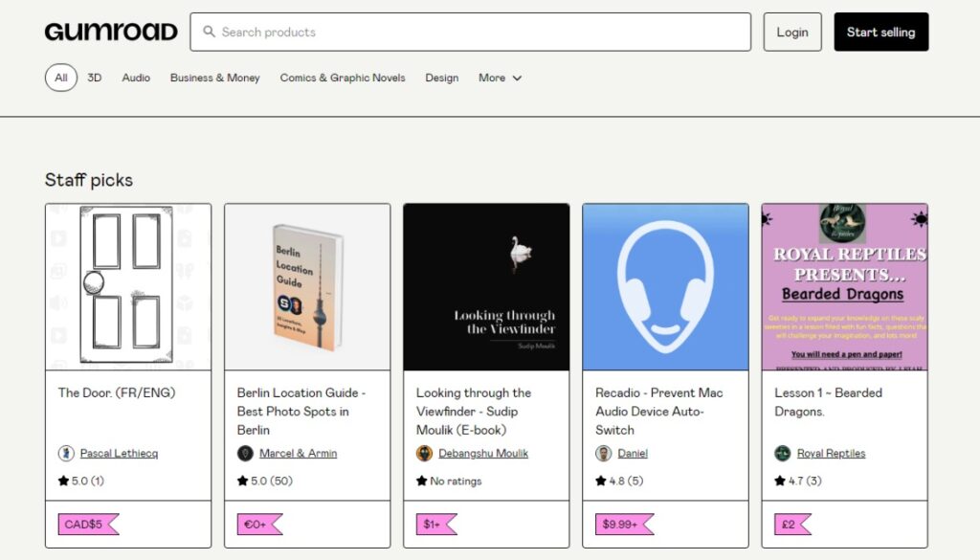Screen dimensions: 980x560
Task: Click the search magnifier icon
Action: [210, 32]
